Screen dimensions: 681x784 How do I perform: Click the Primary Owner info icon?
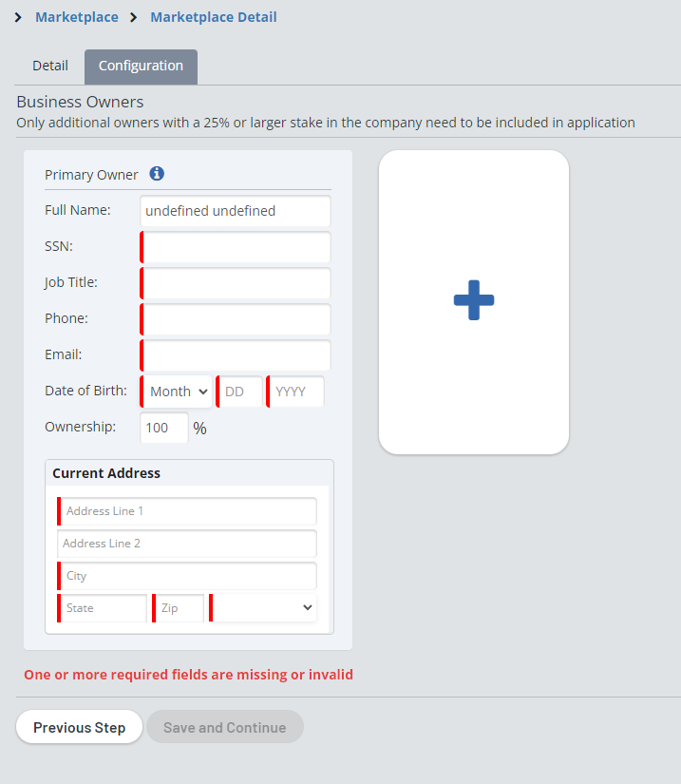[158, 174]
